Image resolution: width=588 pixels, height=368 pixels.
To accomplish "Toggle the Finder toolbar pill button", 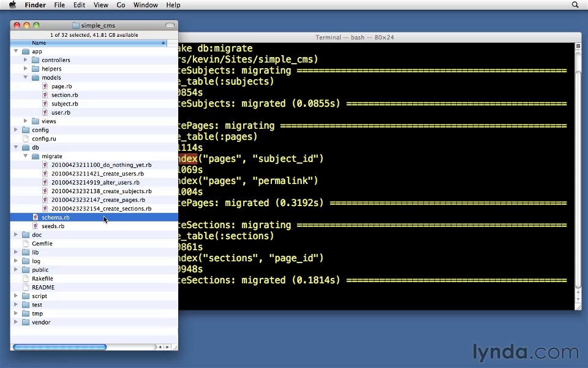I will [x=170, y=25].
